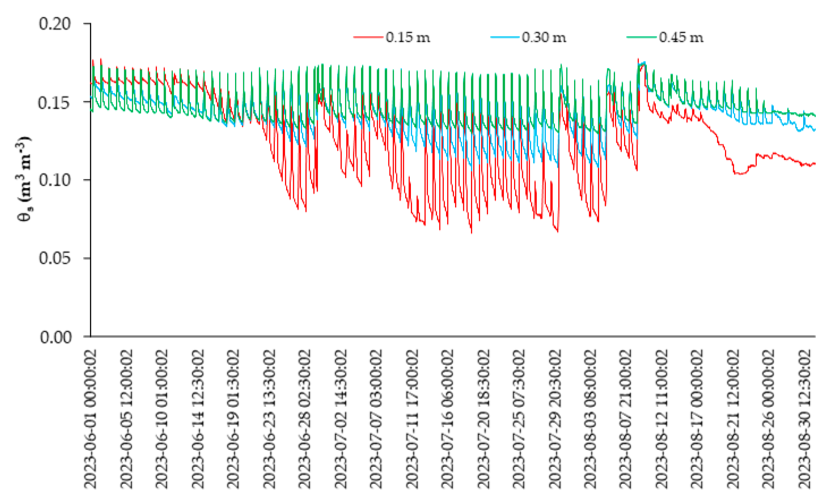Click the 2023-08-07 21:00:02 date label
The height and width of the screenshot is (504, 832).
pos(626,419)
